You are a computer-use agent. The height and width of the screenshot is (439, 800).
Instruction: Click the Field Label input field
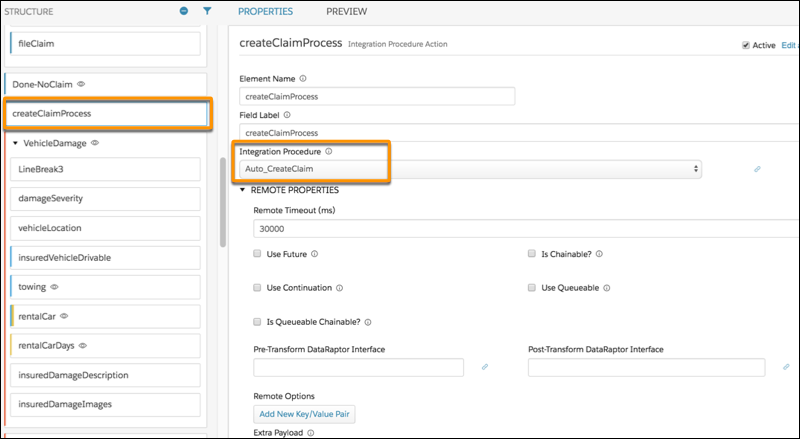point(519,133)
